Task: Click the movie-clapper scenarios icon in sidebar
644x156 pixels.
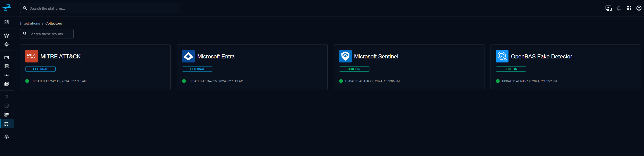Action: (x=7, y=57)
